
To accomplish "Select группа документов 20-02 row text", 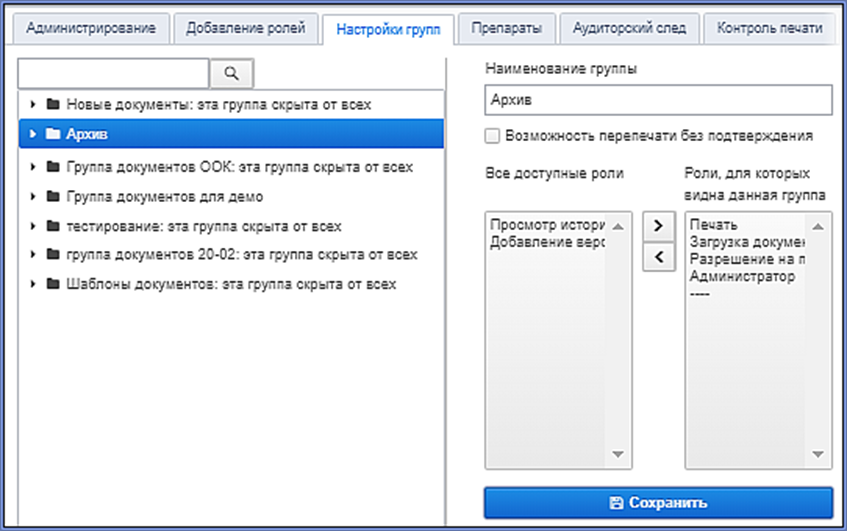I will [241, 254].
